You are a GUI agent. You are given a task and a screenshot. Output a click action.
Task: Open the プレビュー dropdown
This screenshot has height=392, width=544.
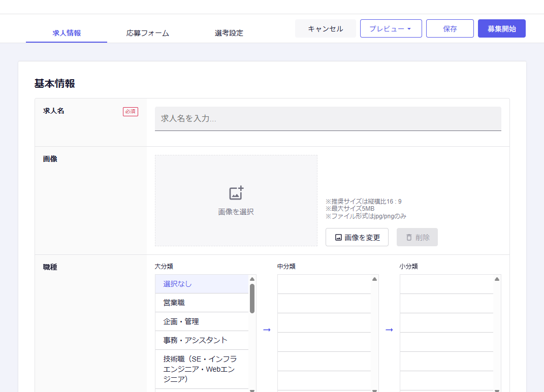(391, 28)
